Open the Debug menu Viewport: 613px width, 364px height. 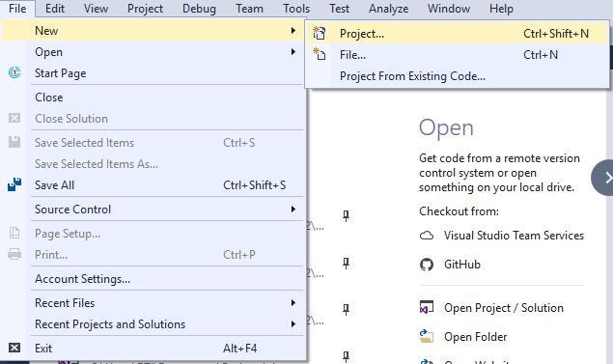pos(199,9)
